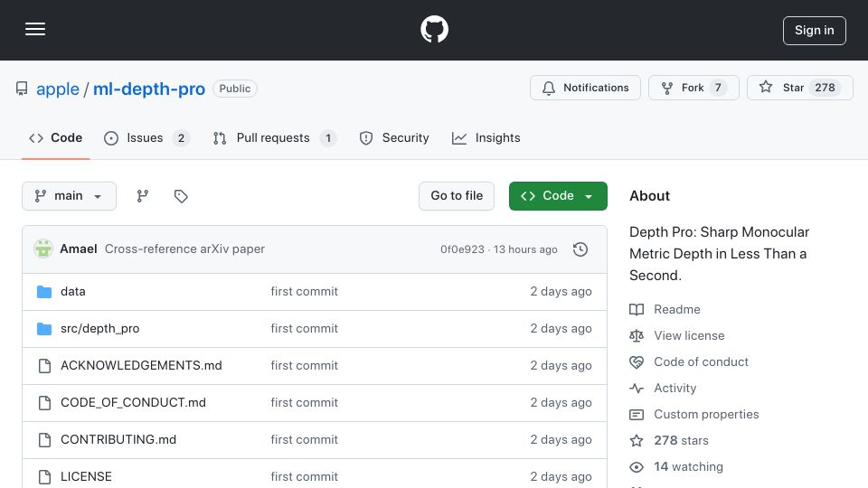
Task: View branches via the branch icon
Action: 143,196
